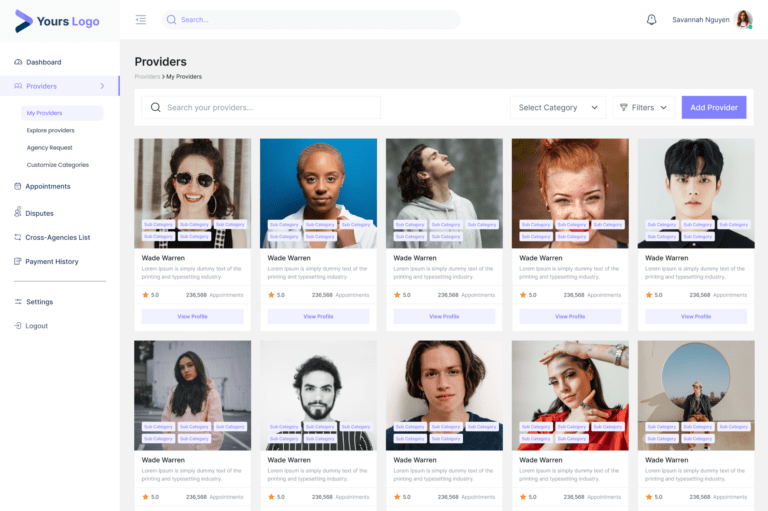Viewport: 768px width, 511px height.
Task: Expand the Filters dropdown
Action: (x=642, y=108)
